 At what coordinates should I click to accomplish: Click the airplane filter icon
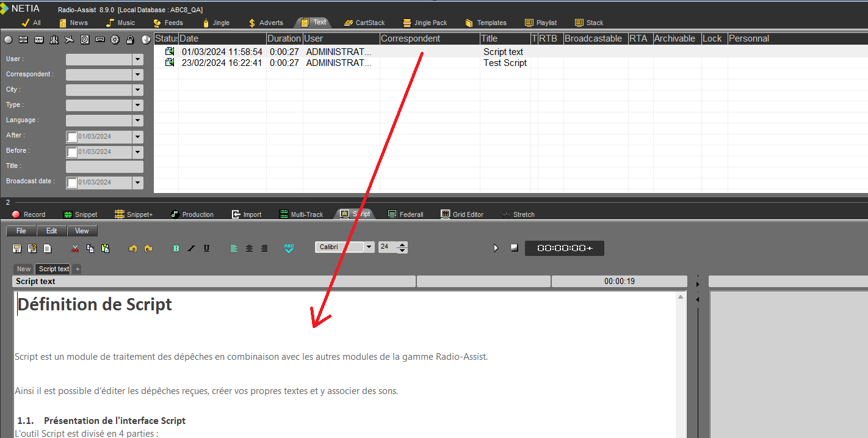[69, 40]
